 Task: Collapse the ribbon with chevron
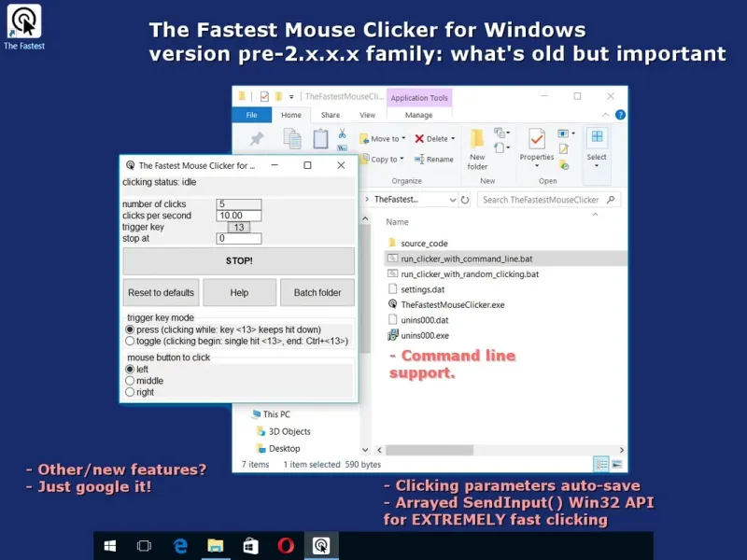pyautogui.click(x=605, y=115)
